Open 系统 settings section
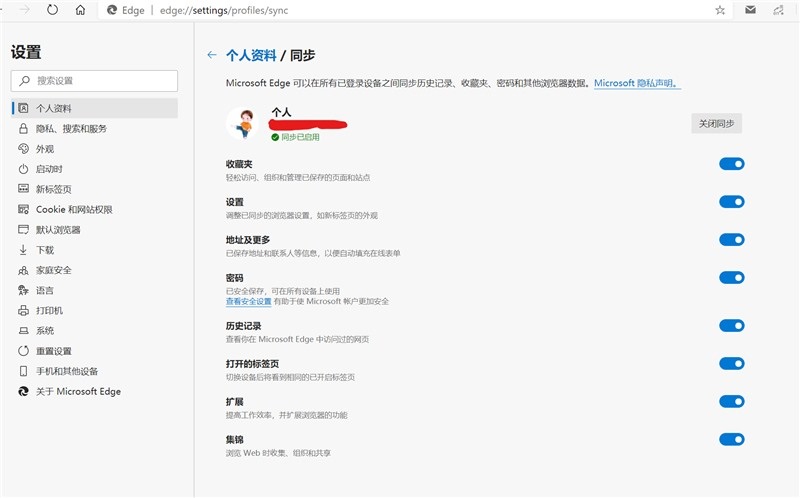This screenshot has height=498, width=800. [x=94, y=331]
